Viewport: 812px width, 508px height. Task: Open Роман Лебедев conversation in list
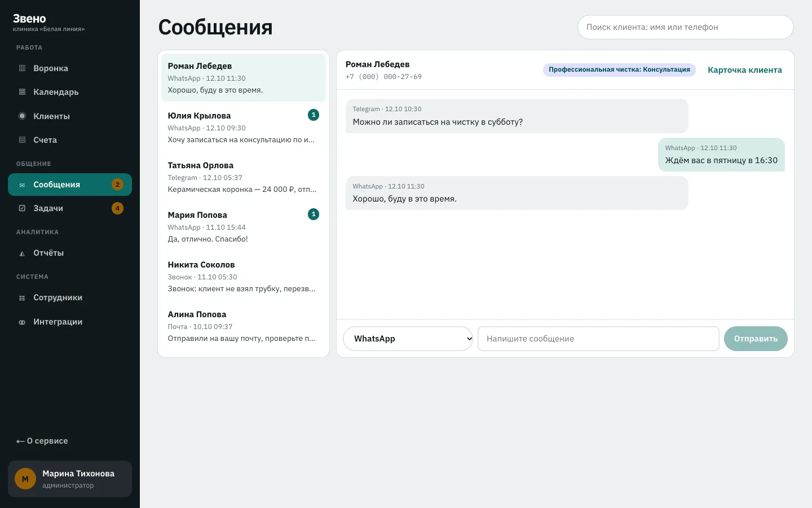(244, 78)
